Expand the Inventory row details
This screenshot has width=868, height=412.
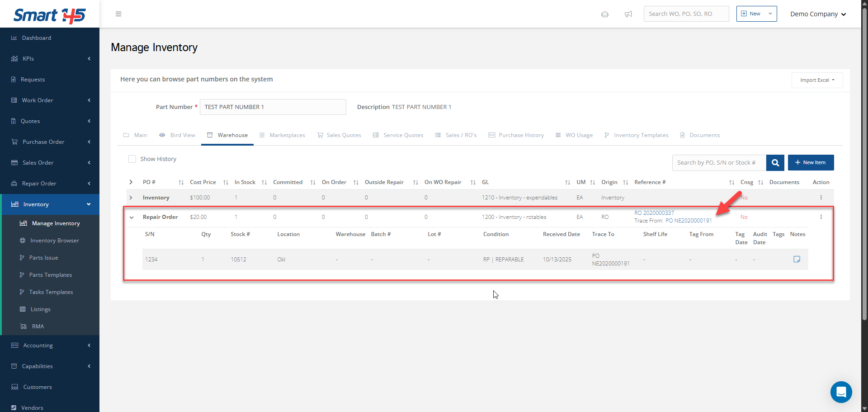coord(131,198)
